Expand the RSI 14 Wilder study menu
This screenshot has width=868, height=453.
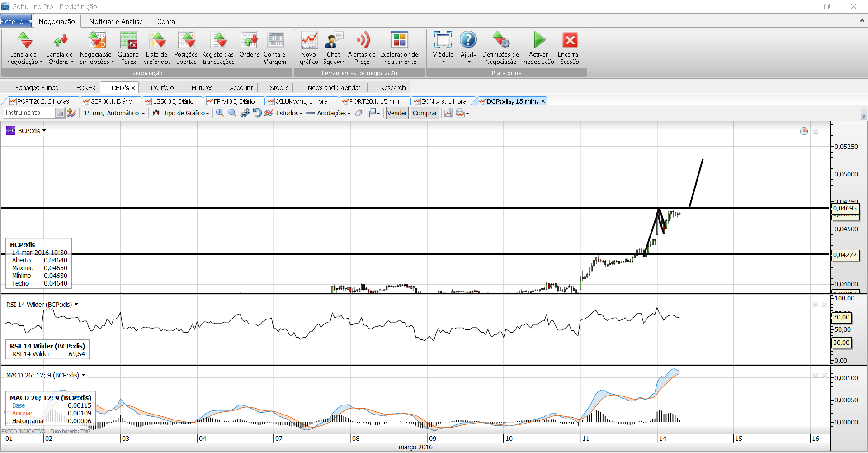pyautogui.click(x=76, y=305)
